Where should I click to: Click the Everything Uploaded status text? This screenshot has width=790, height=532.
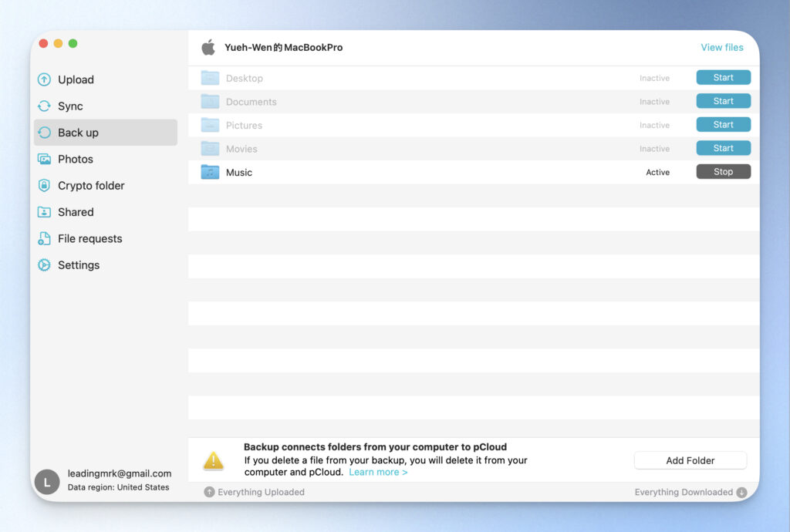261,492
